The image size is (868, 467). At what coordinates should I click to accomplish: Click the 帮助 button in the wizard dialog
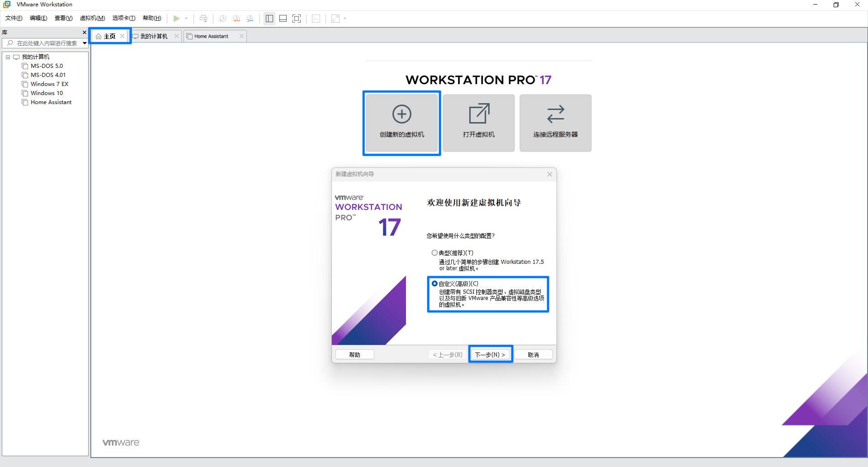[x=354, y=354]
